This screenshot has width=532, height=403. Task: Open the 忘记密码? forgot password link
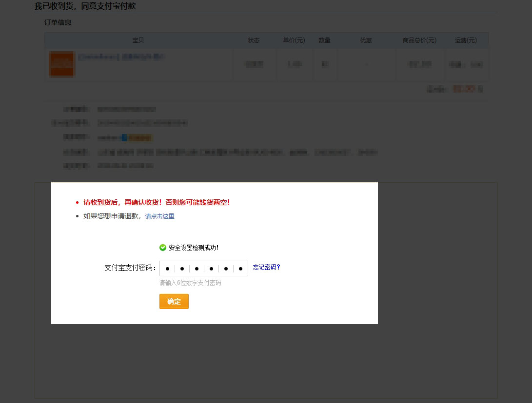[x=266, y=267]
